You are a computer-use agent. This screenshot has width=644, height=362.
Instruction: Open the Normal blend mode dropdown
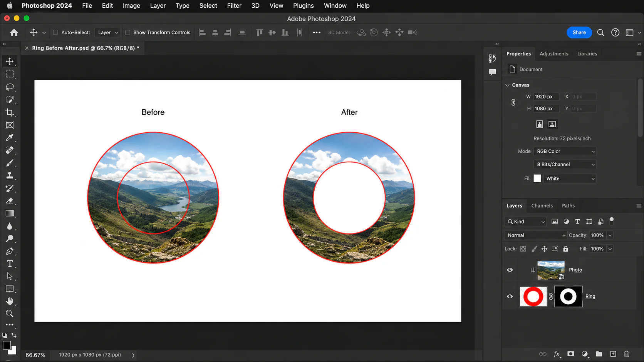536,235
